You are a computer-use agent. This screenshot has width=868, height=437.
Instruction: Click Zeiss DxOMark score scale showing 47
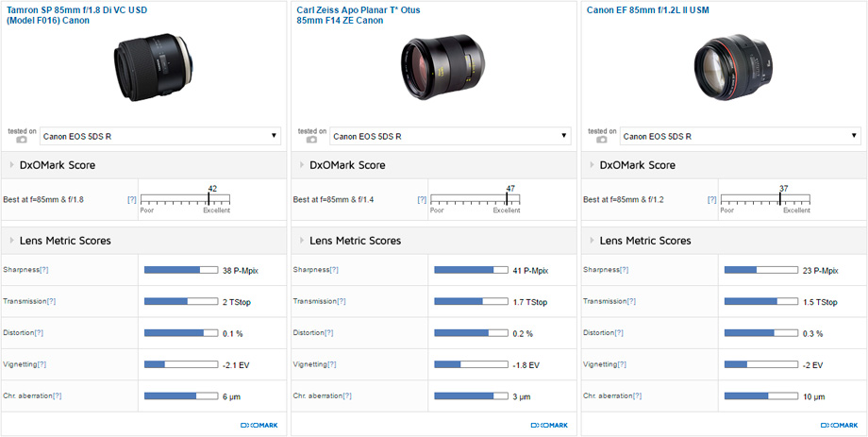(x=476, y=199)
